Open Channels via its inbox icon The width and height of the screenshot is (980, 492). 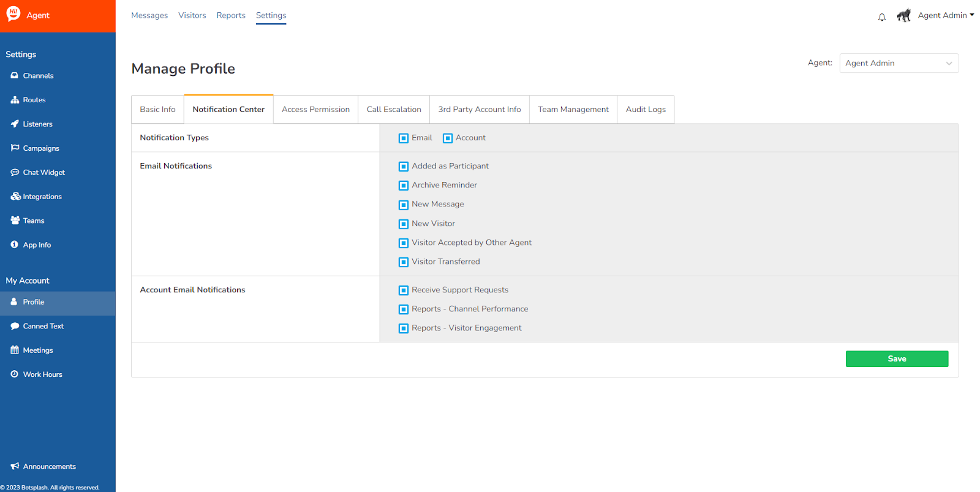pyautogui.click(x=15, y=75)
